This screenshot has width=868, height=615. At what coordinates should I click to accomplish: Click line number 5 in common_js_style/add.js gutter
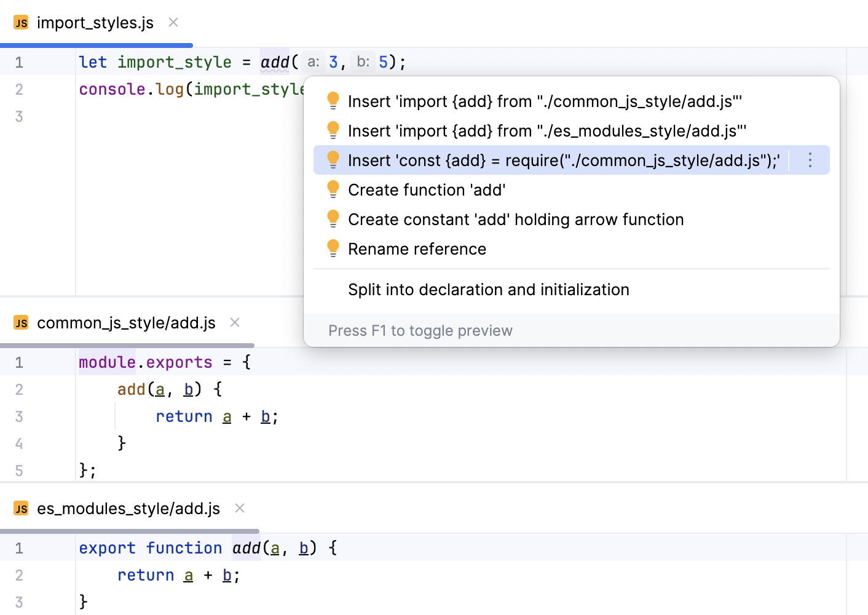click(19, 470)
